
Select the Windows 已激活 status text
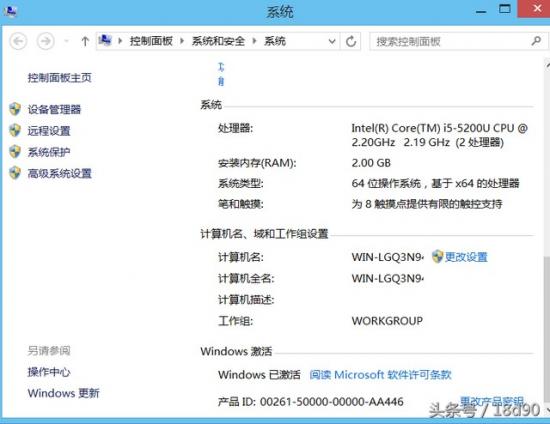[x=259, y=375]
